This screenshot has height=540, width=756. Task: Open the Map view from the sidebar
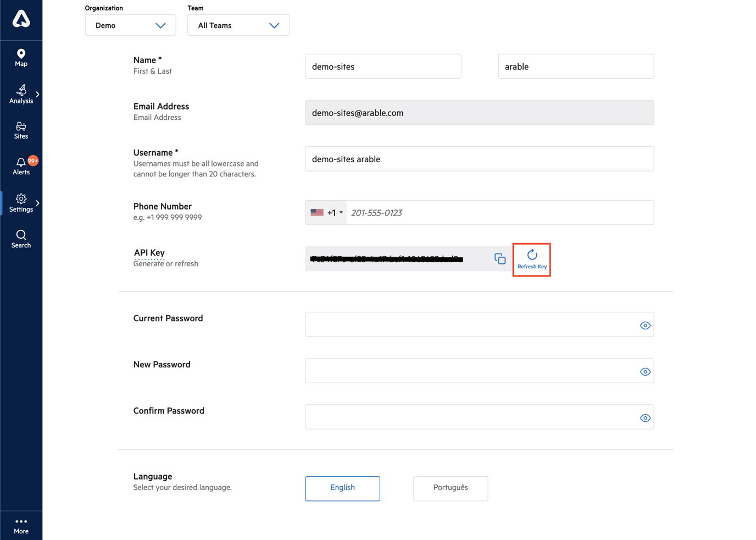point(21,58)
